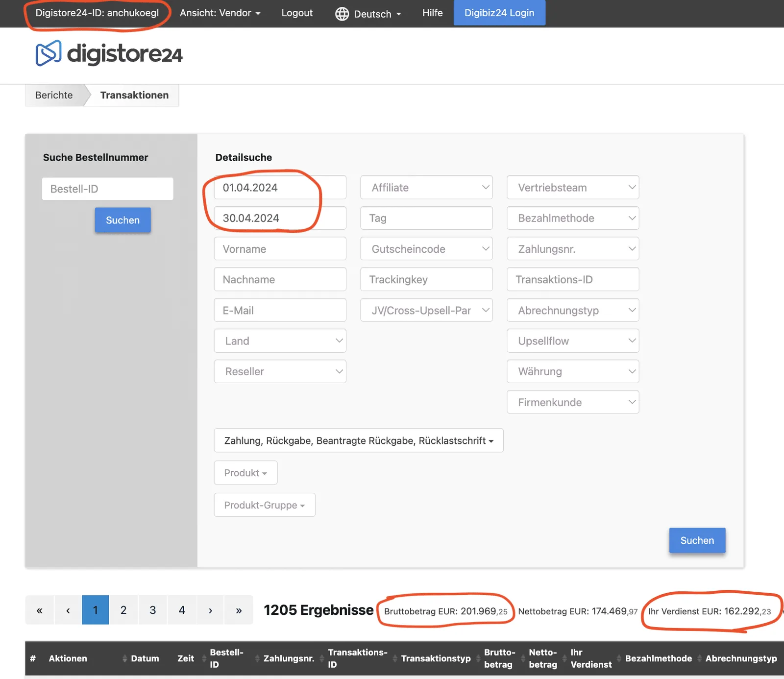Click the digistore24 logo
This screenshot has width=784, height=679.
pyautogui.click(x=109, y=53)
